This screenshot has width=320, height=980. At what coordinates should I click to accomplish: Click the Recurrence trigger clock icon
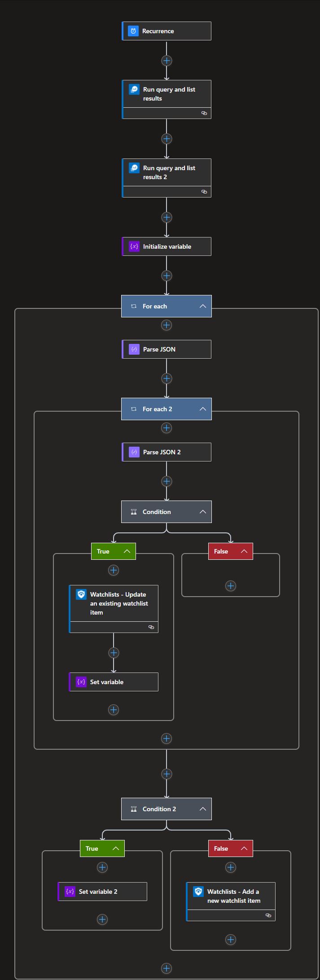(x=132, y=31)
